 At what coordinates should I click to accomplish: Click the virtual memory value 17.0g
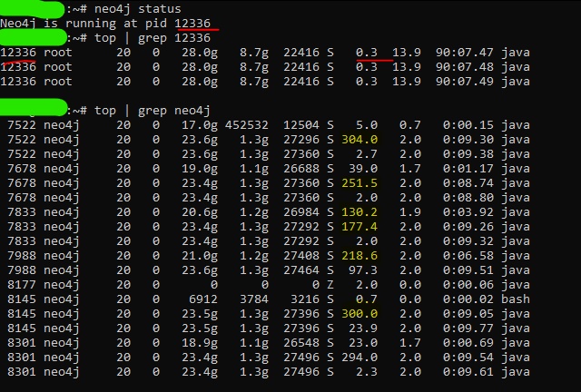pyautogui.click(x=200, y=125)
